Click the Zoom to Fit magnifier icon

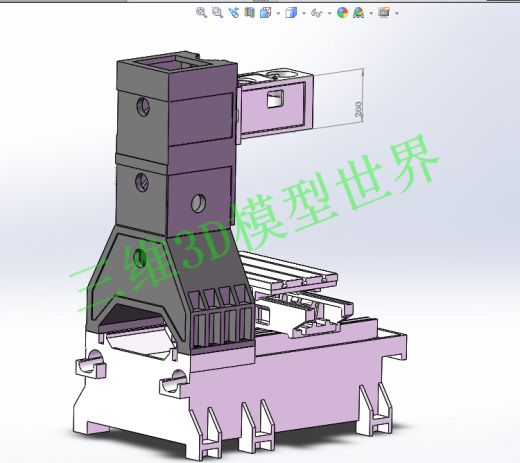[x=201, y=13]
